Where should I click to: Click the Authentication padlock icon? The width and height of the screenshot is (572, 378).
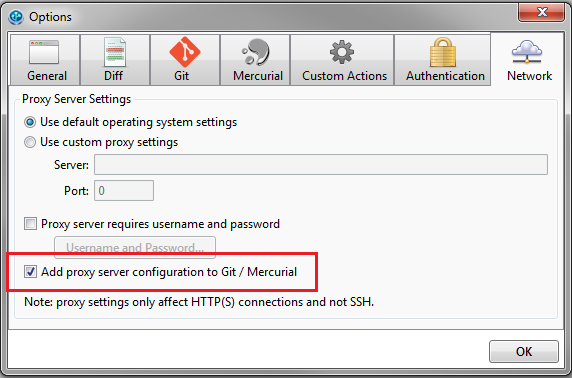coord(443,52)
